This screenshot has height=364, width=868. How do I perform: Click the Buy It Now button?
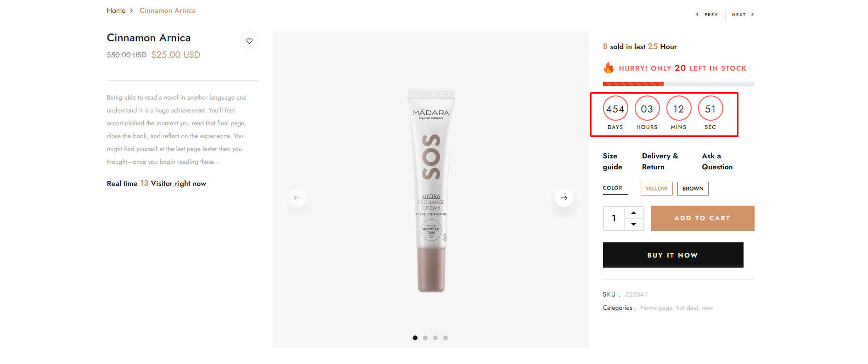point(673,255)
